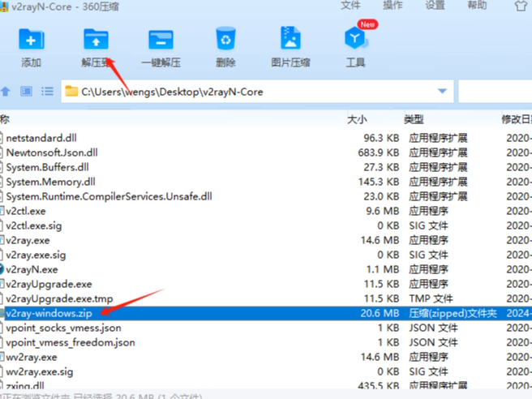Click the 解压到 (Extract to) icon
This screenshot has height=399, width=532.
96,40
